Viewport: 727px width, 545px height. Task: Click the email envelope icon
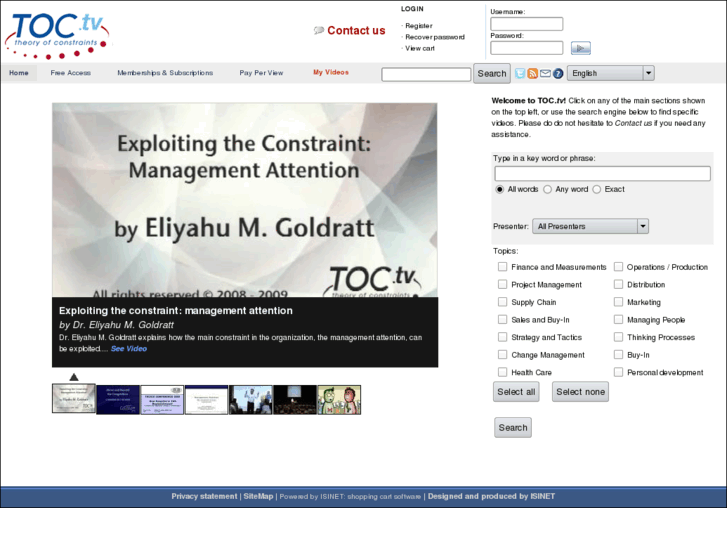[545, 73]
